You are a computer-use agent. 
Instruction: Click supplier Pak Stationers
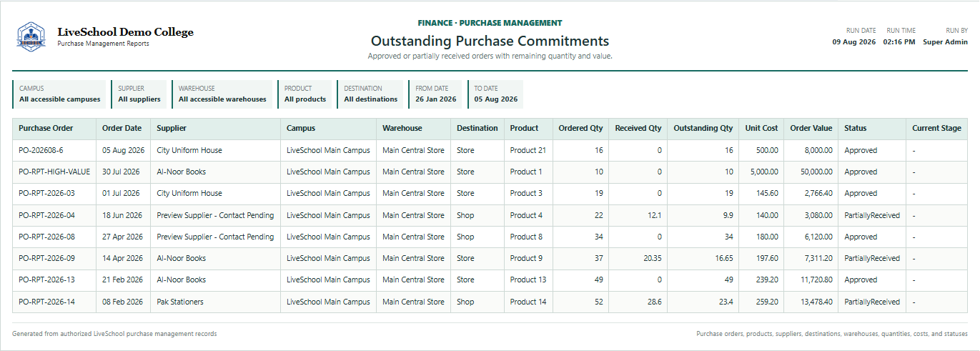(180, 302)
